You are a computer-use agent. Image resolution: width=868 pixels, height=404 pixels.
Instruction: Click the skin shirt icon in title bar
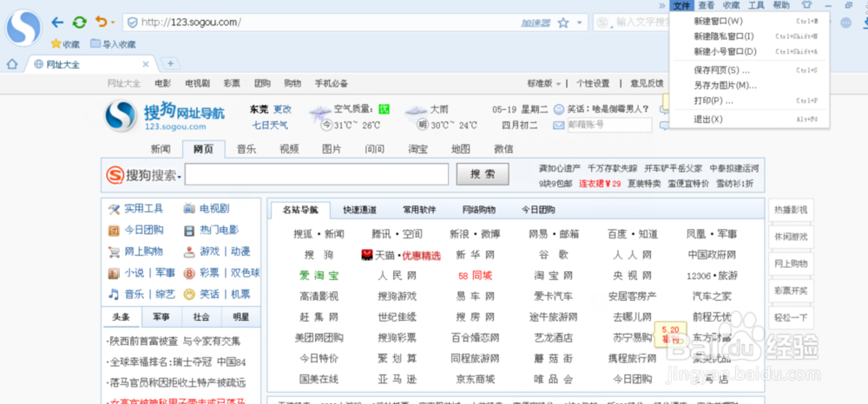pos(807,5)
